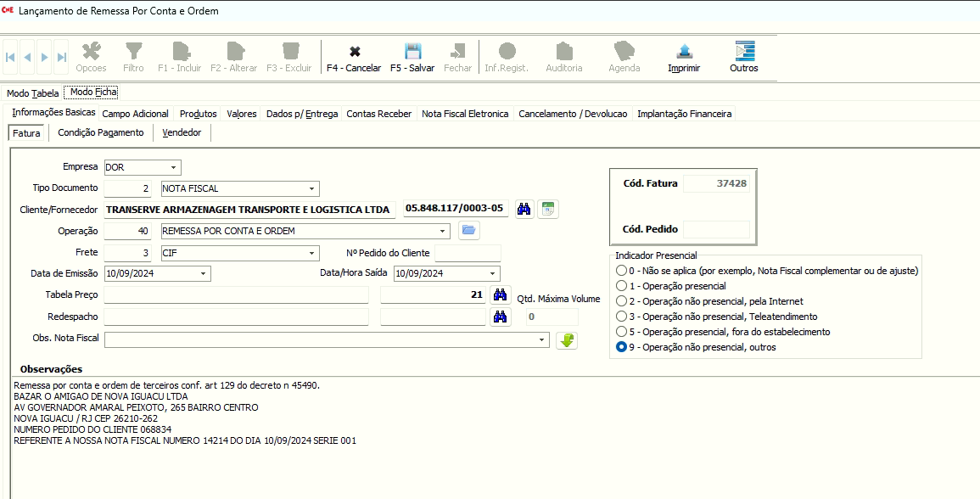Viewport: 980px width, 499px height.
Task: Open the Outros toolbar icon
Action: pyautogui.click(x=744, y=52)
